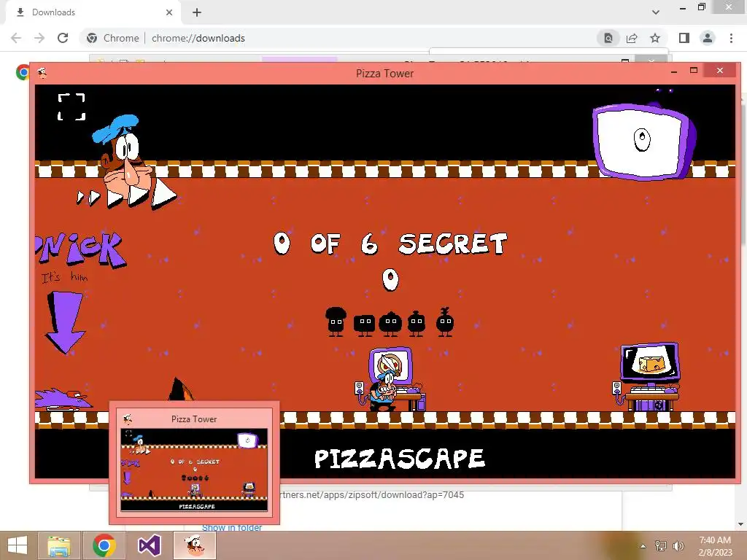The image size is (747, 560).
Task: Click the 0 OF 6 SECRET text
Action: [390, 244]
